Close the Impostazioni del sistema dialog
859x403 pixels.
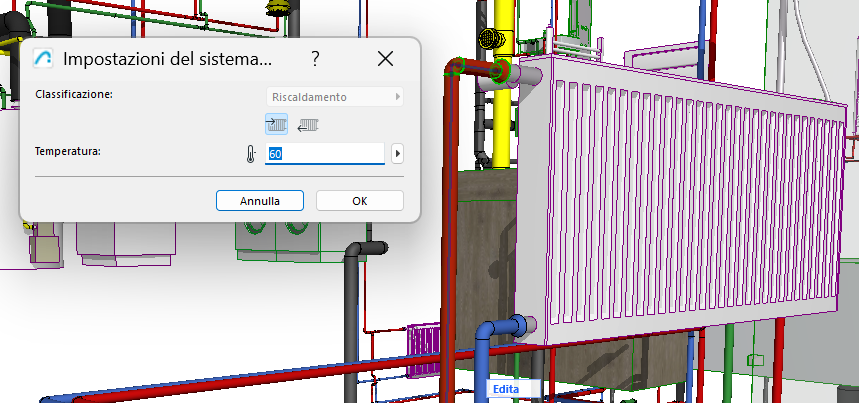pos(385,59)
